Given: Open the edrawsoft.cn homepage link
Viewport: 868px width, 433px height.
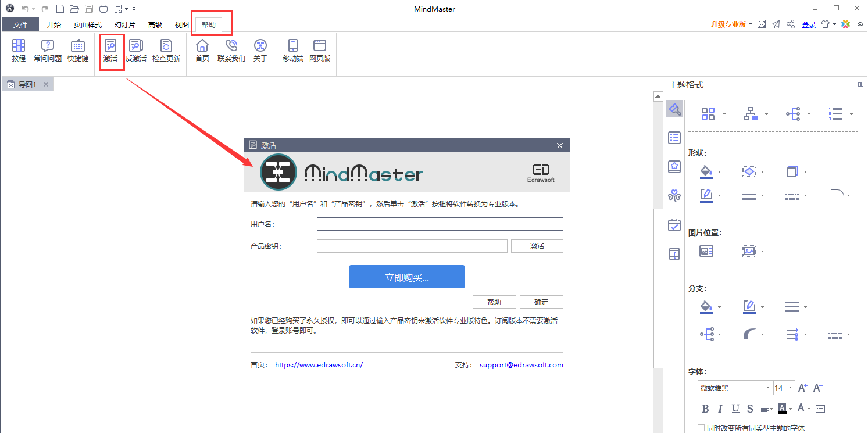Looking at the screenshot, I should coord(319,365).
